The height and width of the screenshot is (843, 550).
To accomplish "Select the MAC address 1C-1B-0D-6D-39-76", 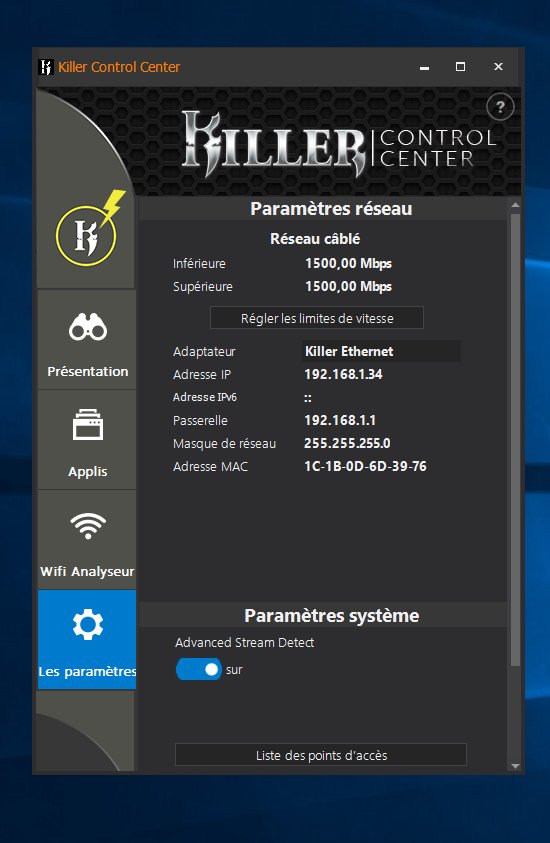I will (x=365, y=466).
